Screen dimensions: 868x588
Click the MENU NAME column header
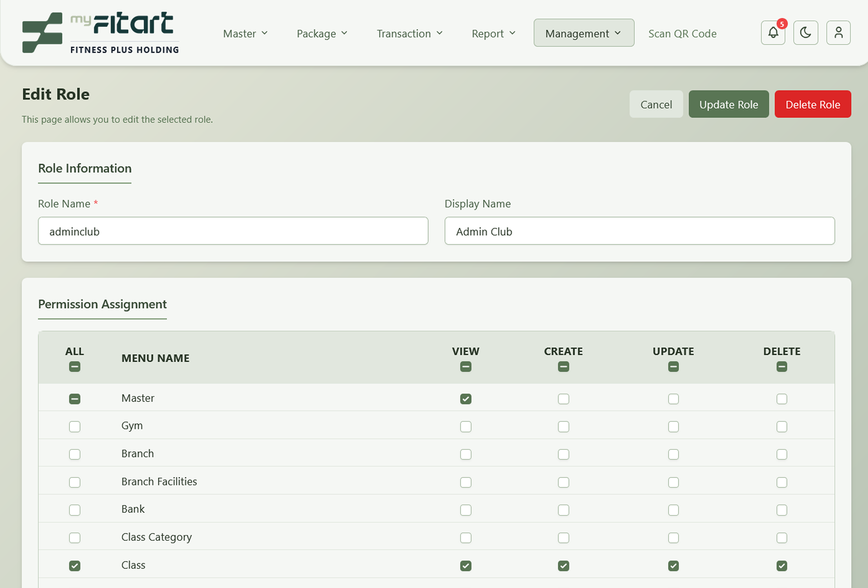[155, 358]
